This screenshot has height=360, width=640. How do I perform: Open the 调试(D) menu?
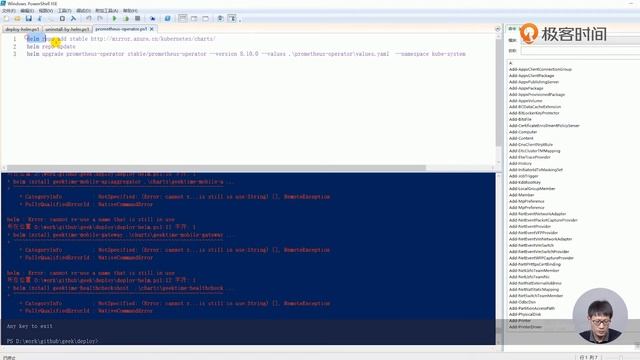point(84,11)
